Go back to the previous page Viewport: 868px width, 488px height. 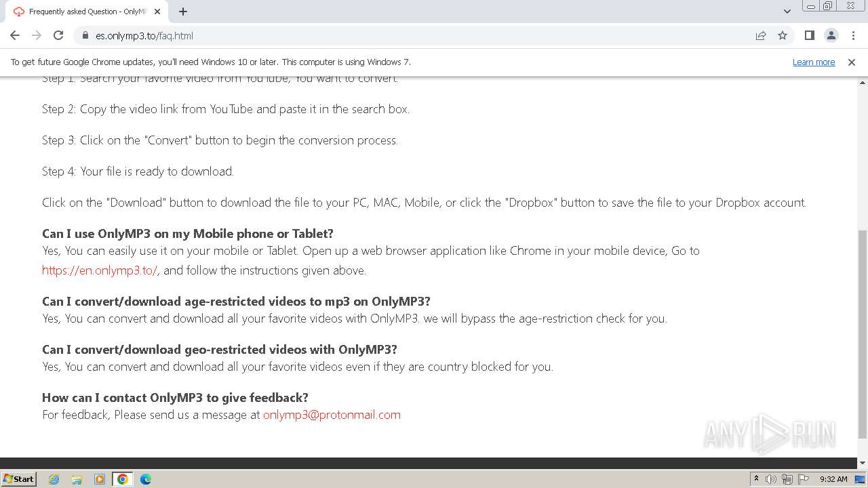tap(15, 35)
